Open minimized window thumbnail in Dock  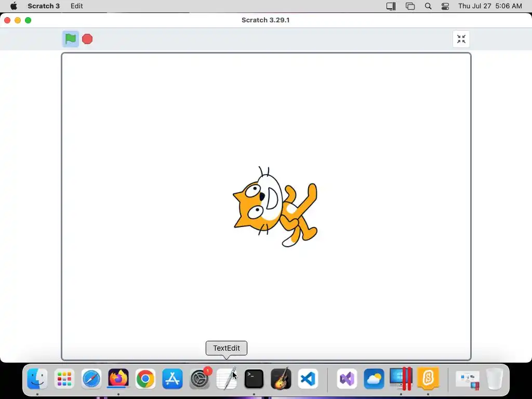point(467,379)
